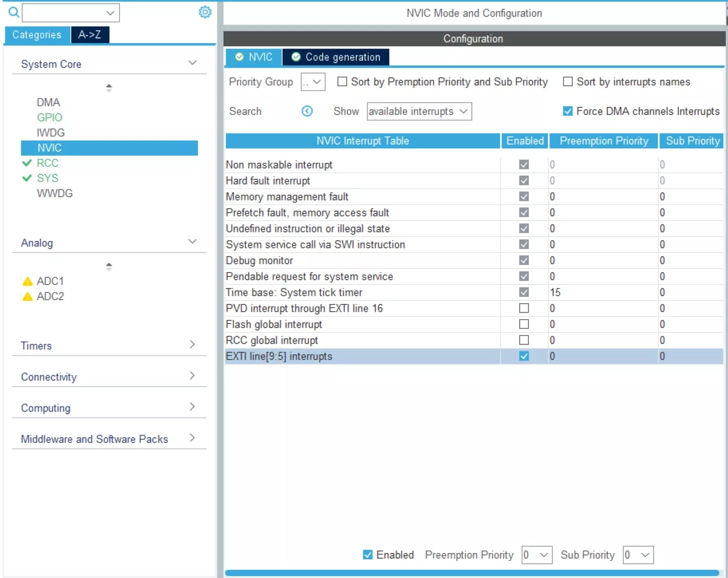Image resolution: width=728 pixels, height=578 pixels.
Task: Click the circular arrow beside Search
Action: (x=307, y=111)
